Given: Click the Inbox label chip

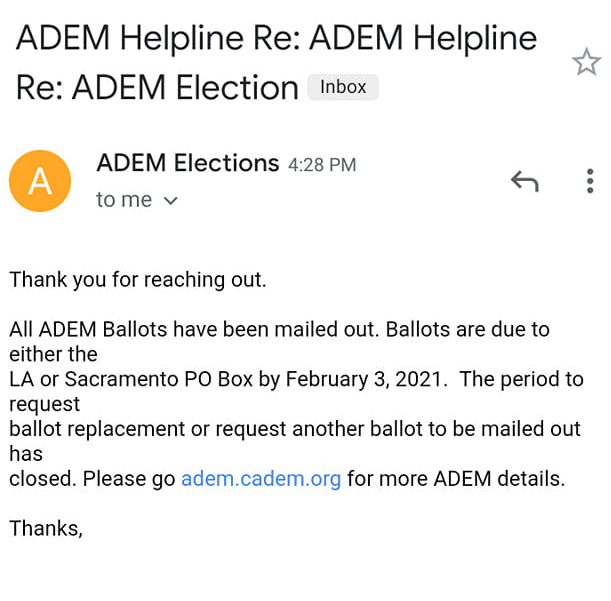Looking at the screenshot, I should (x=343, y=87).
